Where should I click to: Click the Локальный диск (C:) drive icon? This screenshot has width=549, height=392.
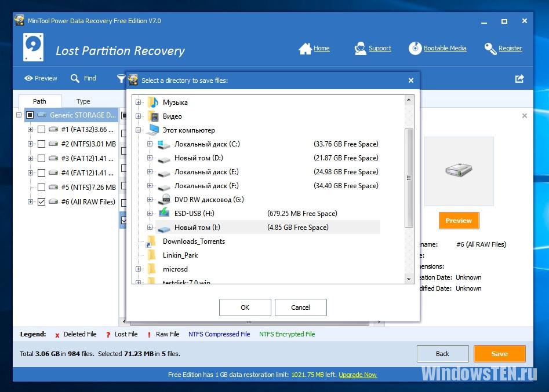pyautogui.click(x=164, y=144)
